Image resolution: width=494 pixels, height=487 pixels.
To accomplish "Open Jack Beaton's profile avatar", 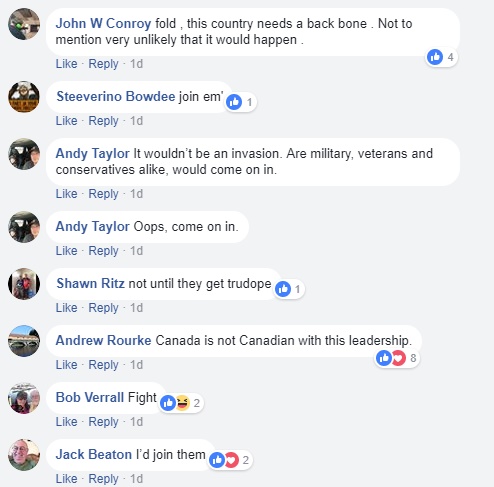I will 24,455.
